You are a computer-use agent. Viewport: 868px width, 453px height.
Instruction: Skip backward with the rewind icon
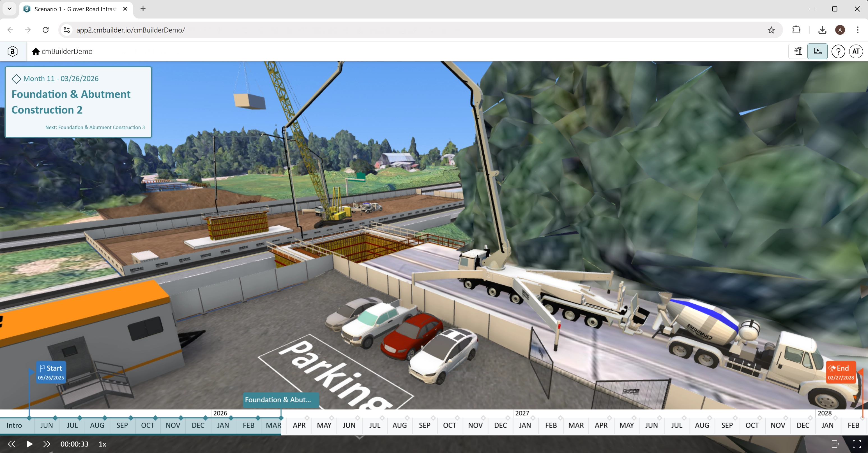[x=11, y=444]
